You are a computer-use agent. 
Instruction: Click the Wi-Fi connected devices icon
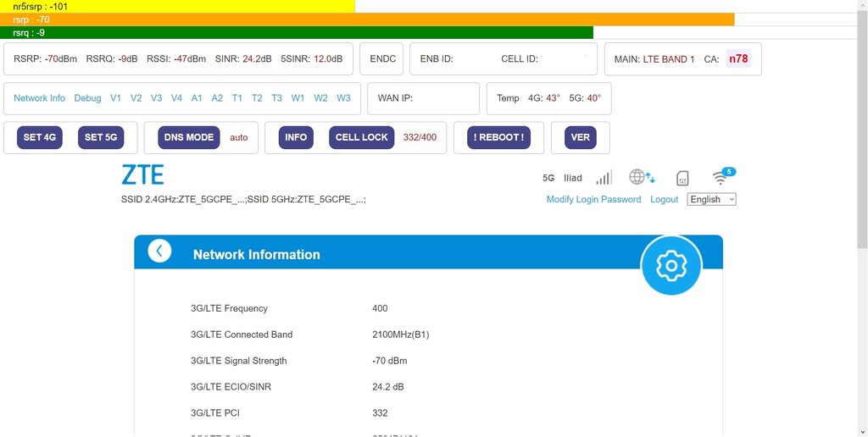(722, 177)
